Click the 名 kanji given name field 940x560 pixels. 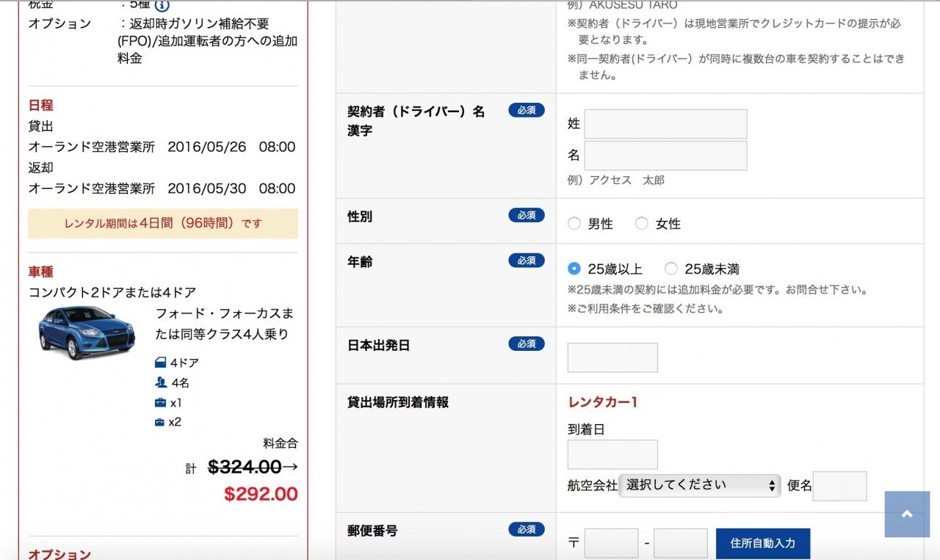pyautogui.click(x=665, y=156)
